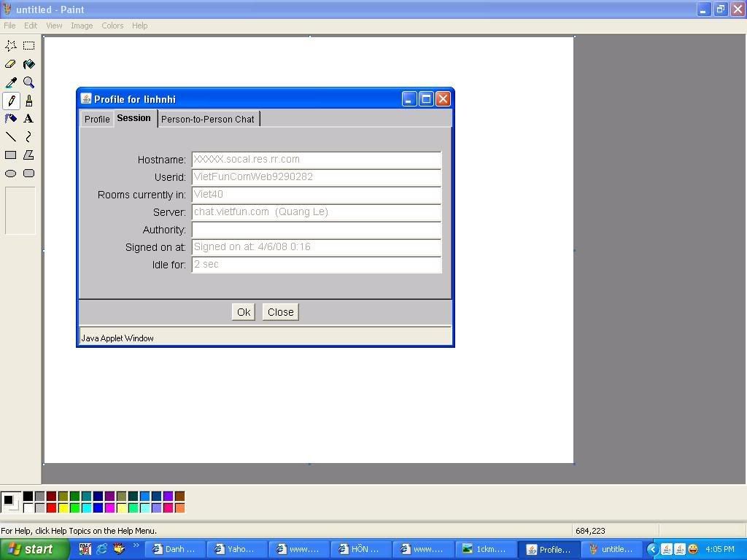Select the Magnifier tool
Viewport: 747px width, 560px height.
point(29,82)
